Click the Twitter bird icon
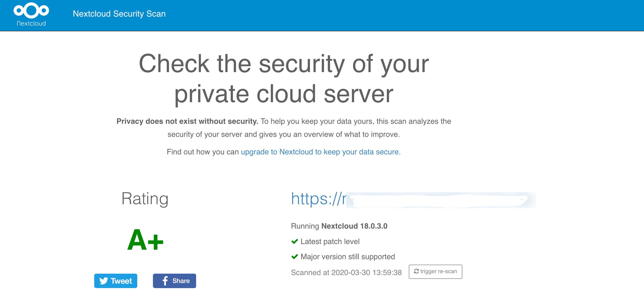Screen dimensions: 644x304 (x=103, y=281)
